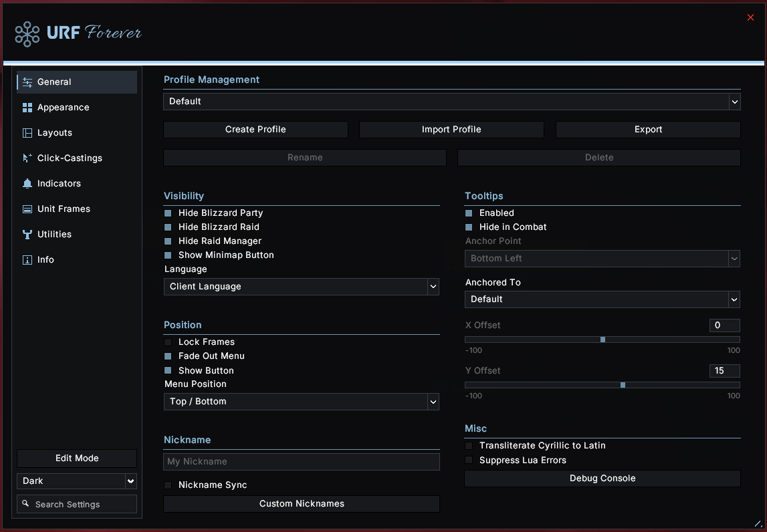Open the Dark theme dropdown

(77, 481)
